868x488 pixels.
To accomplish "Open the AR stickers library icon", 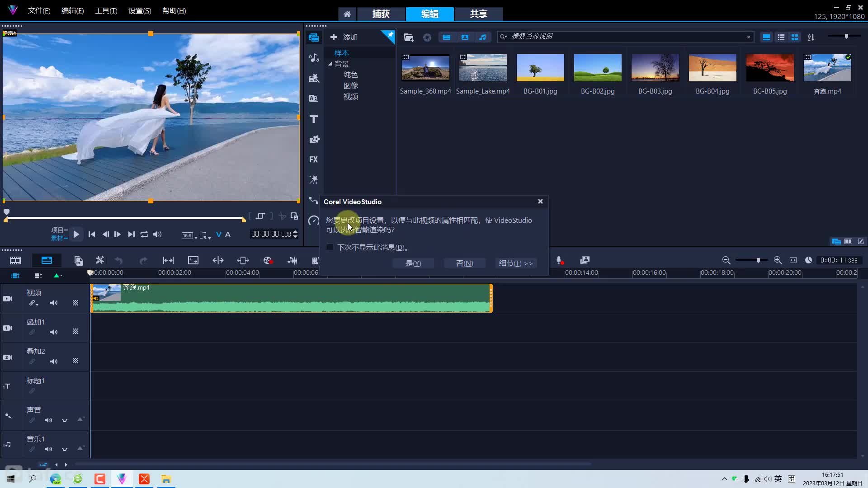I will tap(314, 180).
